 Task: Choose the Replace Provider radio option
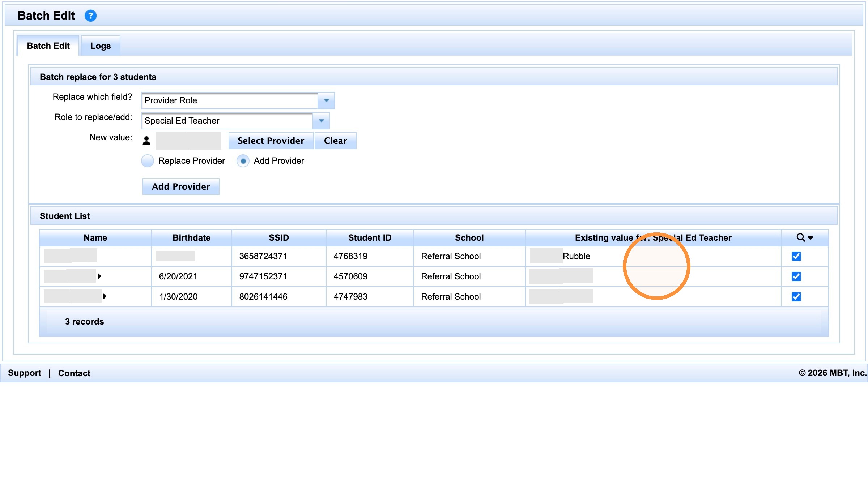[148, 161]
